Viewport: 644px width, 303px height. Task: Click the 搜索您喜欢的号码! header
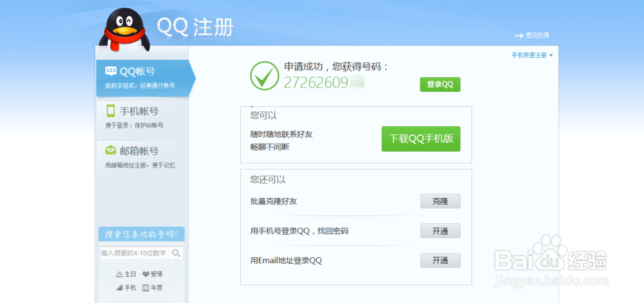pyautogui.click(x=141, y=234)
